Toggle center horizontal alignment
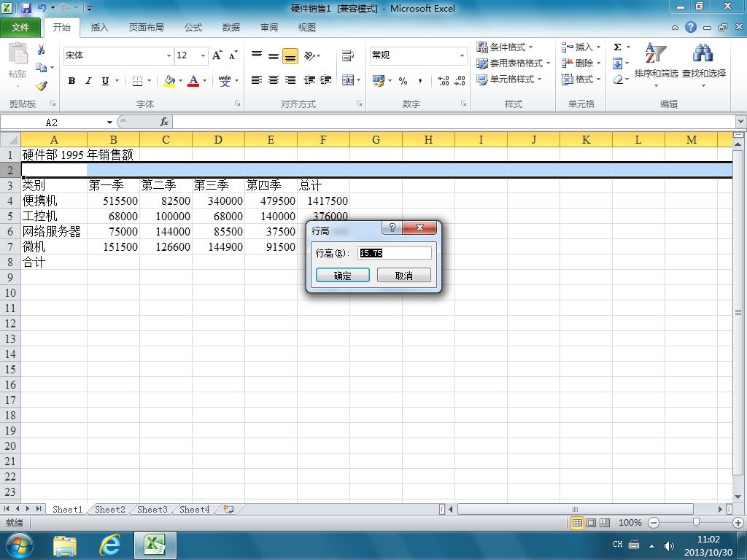 coord(274,80)
